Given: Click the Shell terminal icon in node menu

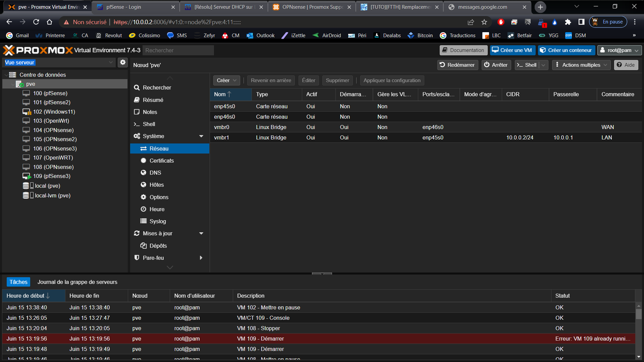Looking at the screenshot, I should tap(137, 124).
